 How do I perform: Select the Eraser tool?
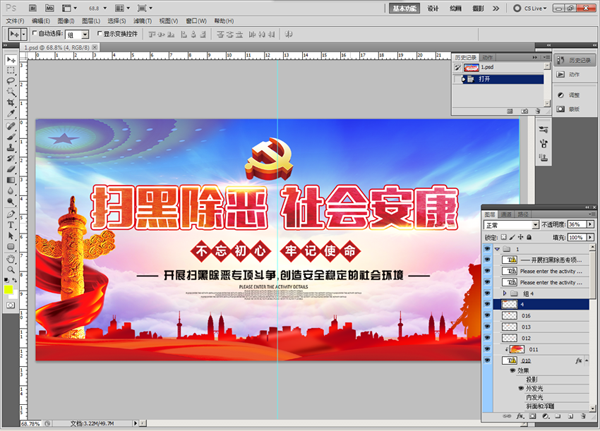(x=11, y=169)
